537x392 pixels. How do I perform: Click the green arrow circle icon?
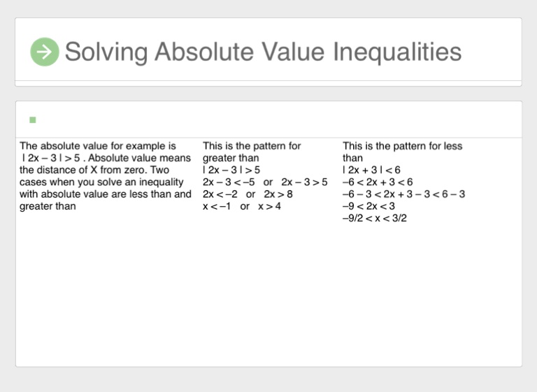click(44, 52)
